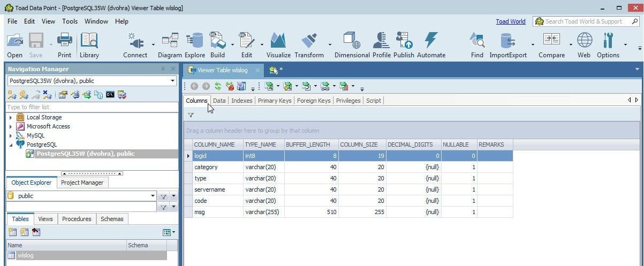644x266 pixels.
Task: Open the Transform tool
Action: (309, 45)
